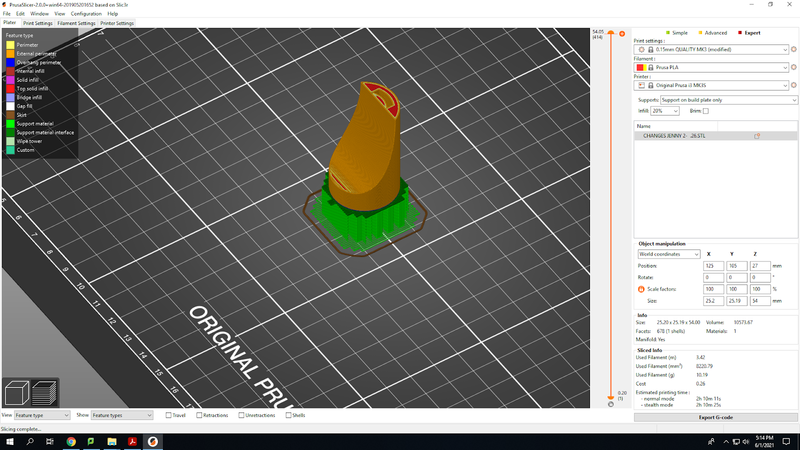Open Task View from the taskbar

pyautogui.click(x=49, y=441)
